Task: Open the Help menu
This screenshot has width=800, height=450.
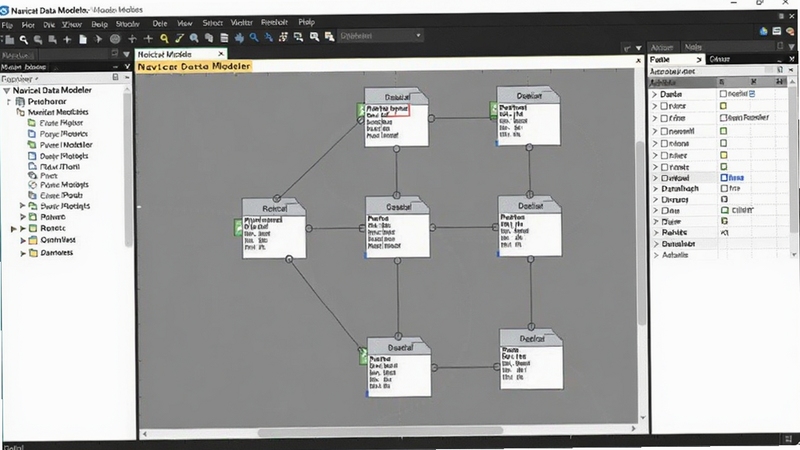Action: 306,22
